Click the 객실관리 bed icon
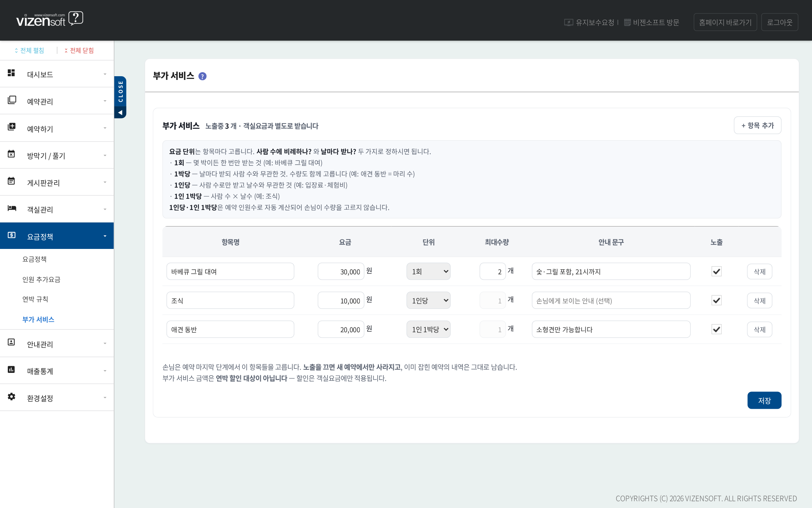This screenshot has width=812, height=508. click(x=12, y=208)
